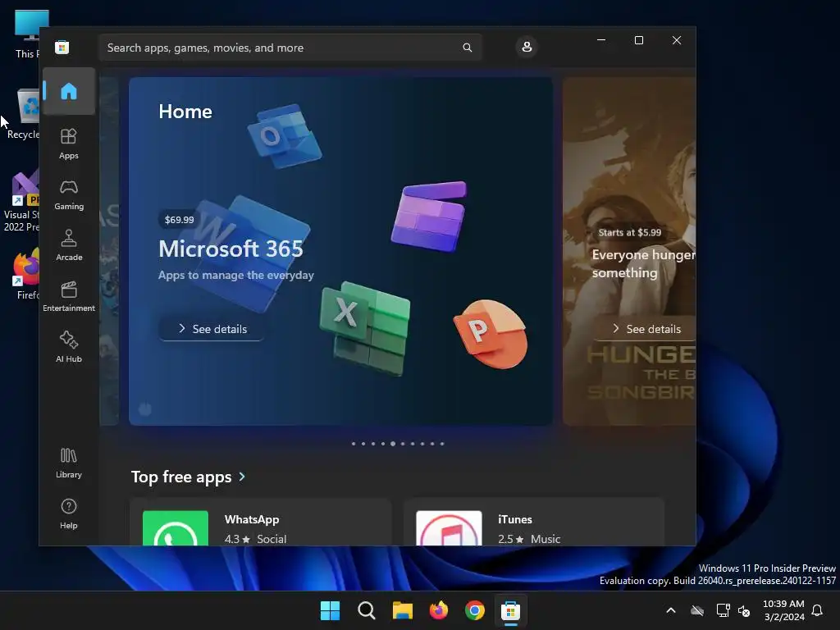Open Help in the Store sidebar
The width and height of the screenshot is (840, 630).
[69, 514]
